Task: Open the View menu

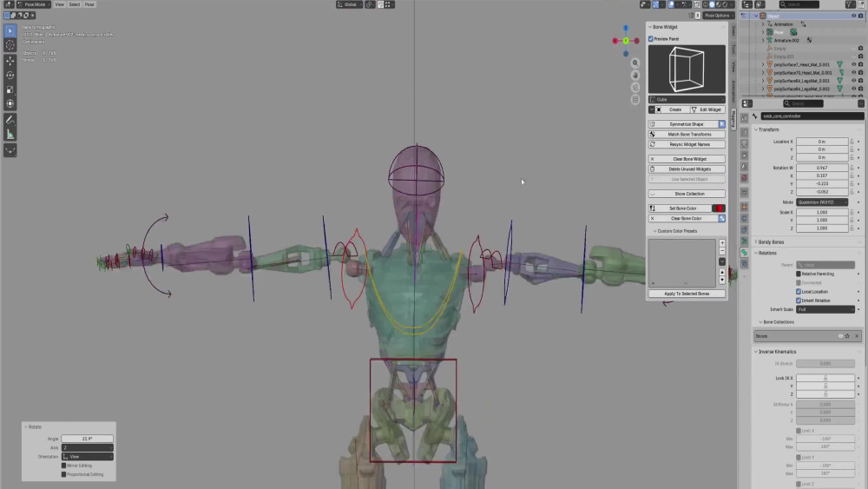Action: [x=59, y=4]
